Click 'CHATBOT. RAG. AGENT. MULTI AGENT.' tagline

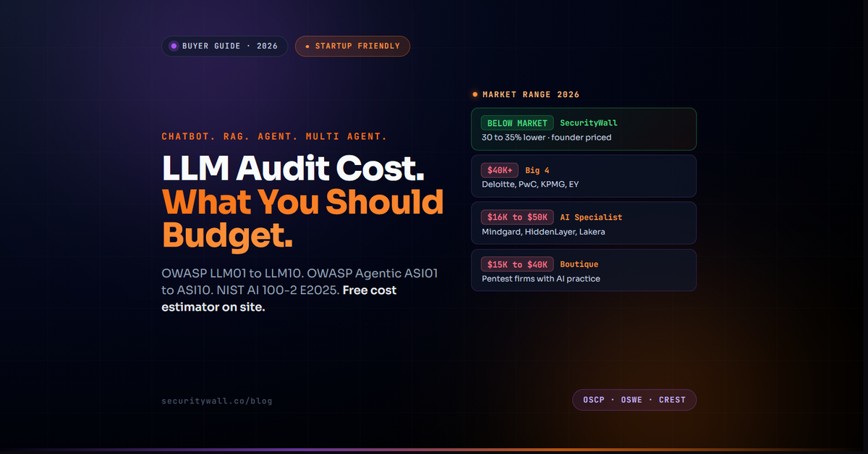[x=274, y=136]
